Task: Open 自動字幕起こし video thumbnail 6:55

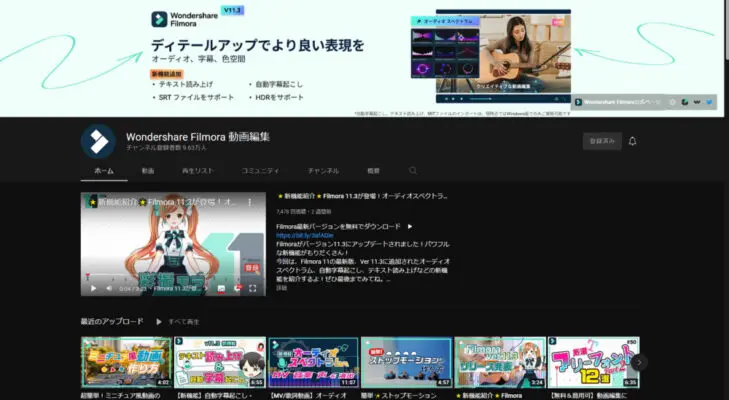Action: [x=220, y=362]
